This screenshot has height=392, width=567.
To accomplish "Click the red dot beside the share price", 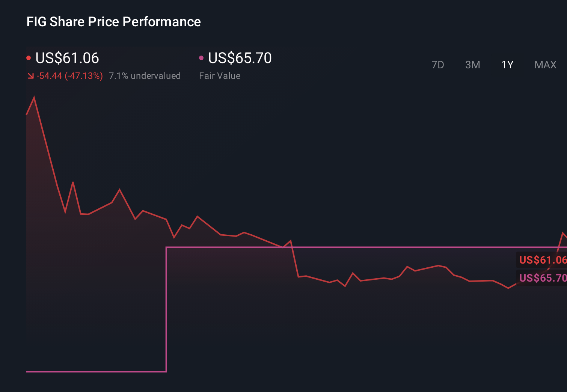I will tap(29, 58).
